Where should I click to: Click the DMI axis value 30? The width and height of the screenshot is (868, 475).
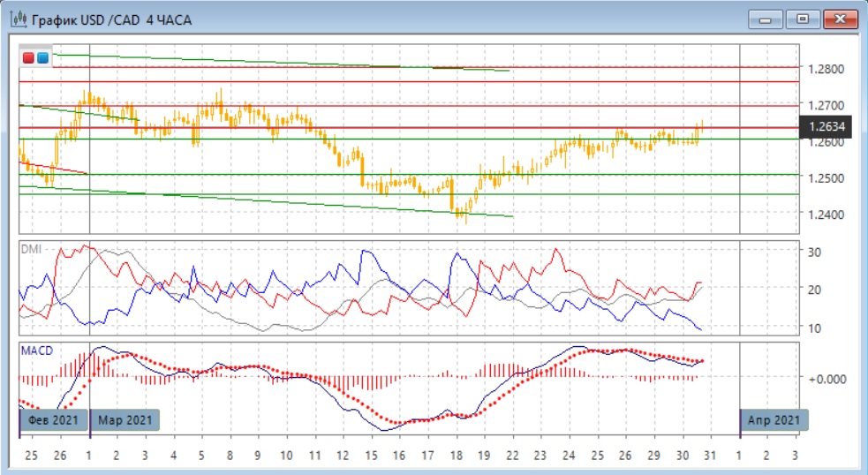[816, 252]
